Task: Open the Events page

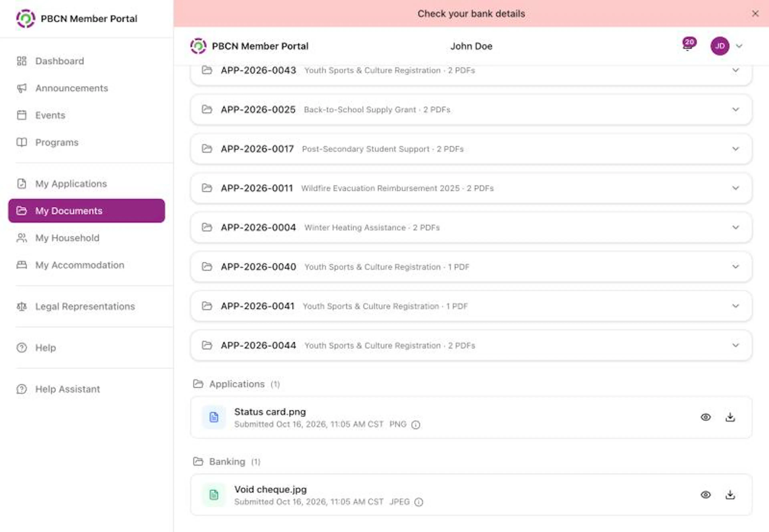Action: (86, 115)
